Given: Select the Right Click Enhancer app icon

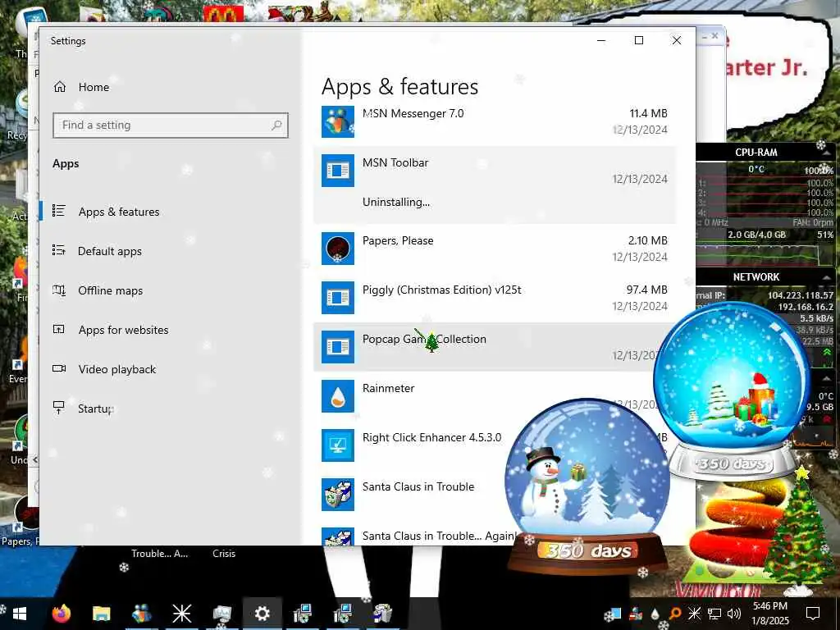Looking at the screenshot, I should tap(337, 445).
